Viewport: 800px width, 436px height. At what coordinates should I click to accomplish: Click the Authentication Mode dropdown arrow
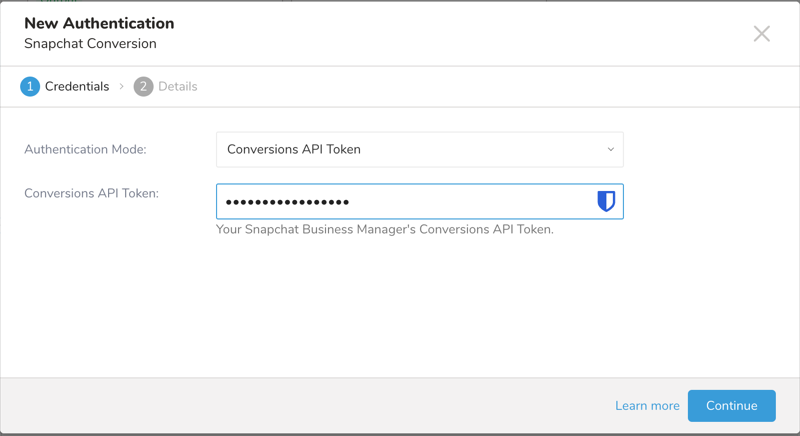click(x=611, y=150)
